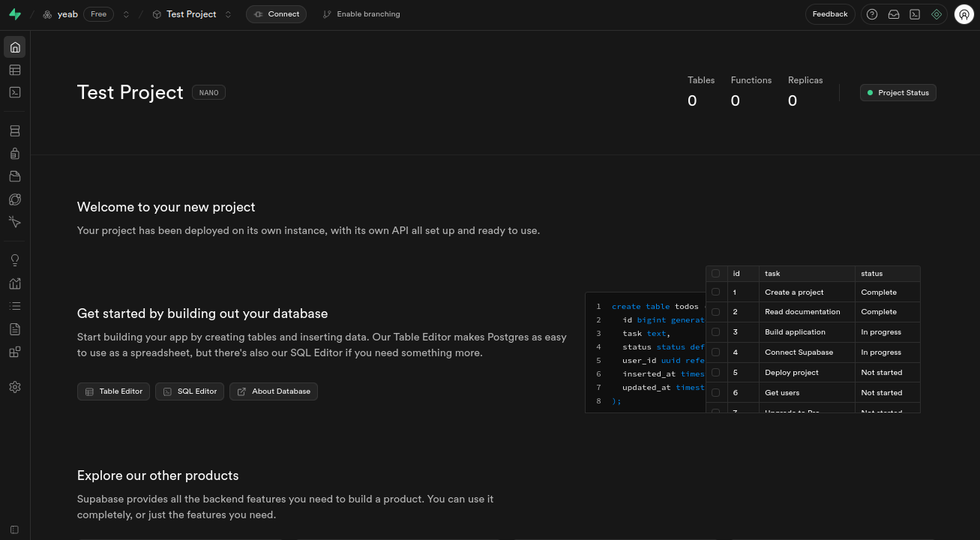Open the Integrations sidebar icon
This screenshot has height=540, width=980.
pyautogui.click(x=15, y=352)
